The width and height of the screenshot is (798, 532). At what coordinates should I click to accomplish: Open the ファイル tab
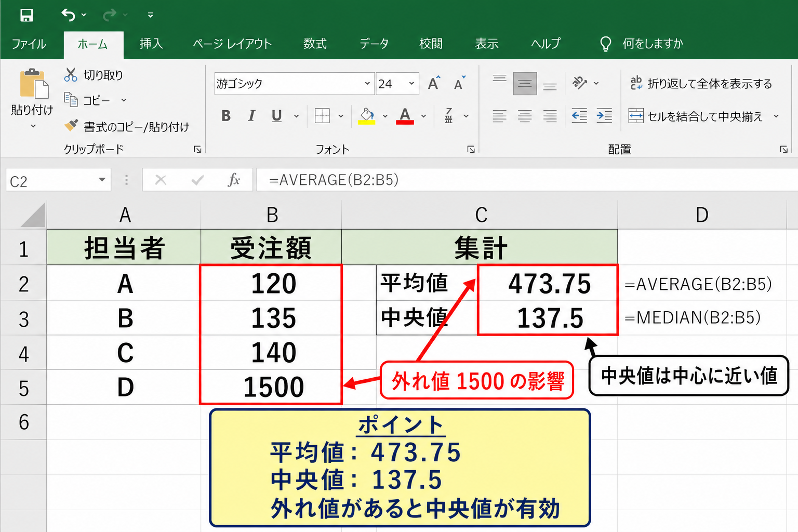tap(29, 44)
